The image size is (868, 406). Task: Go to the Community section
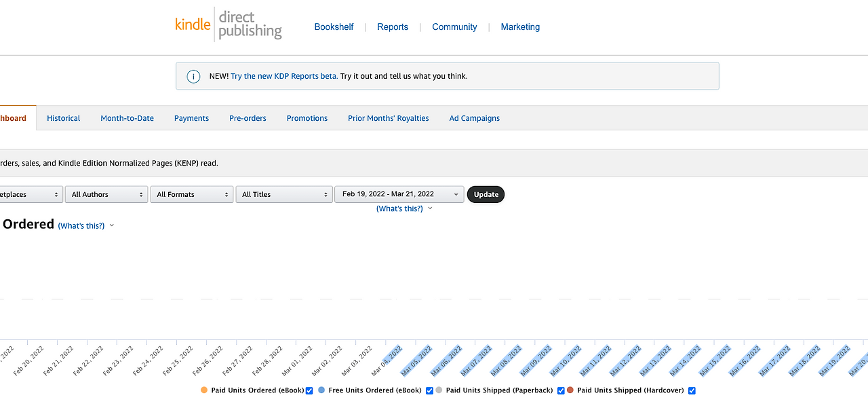454,27
